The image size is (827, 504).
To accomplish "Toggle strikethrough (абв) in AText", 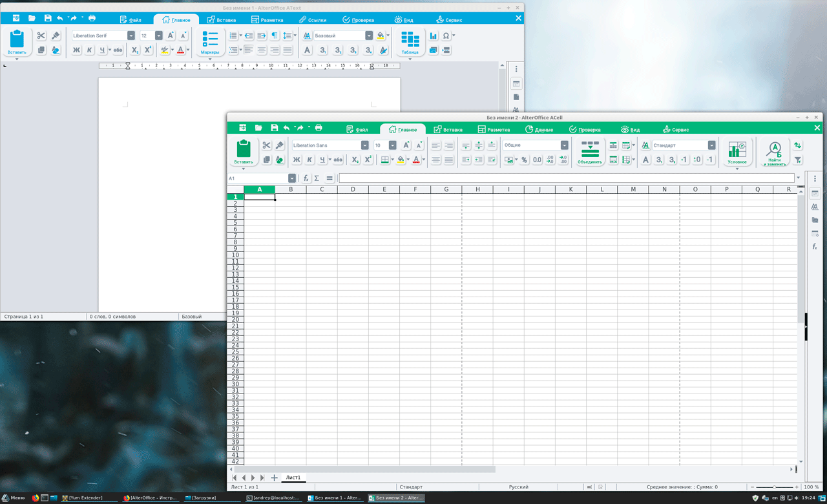I will point(118,50).
